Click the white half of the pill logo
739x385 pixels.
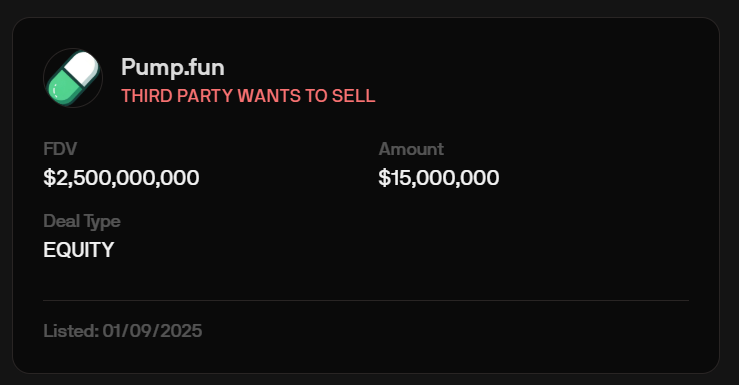(x=83, y=68)
